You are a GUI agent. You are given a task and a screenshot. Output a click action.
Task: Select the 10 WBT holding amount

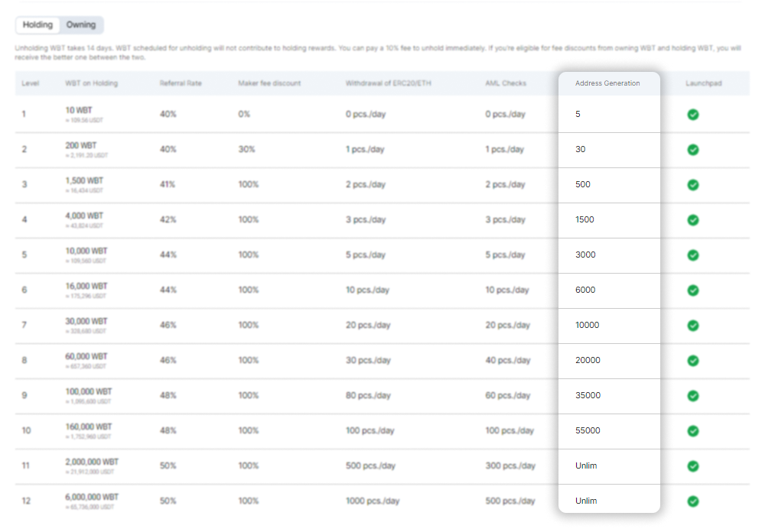[x=79, y=111]
